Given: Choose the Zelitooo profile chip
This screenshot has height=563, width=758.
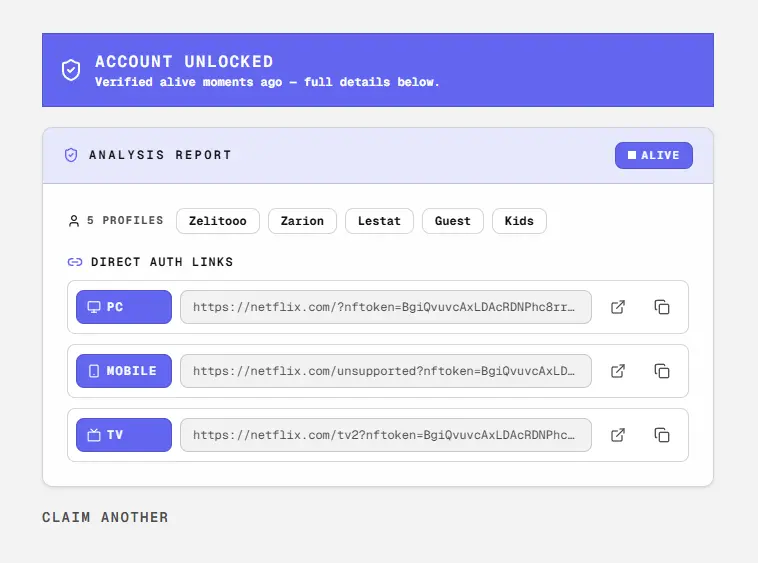Looking at the screenshot, I should point(218,221).
